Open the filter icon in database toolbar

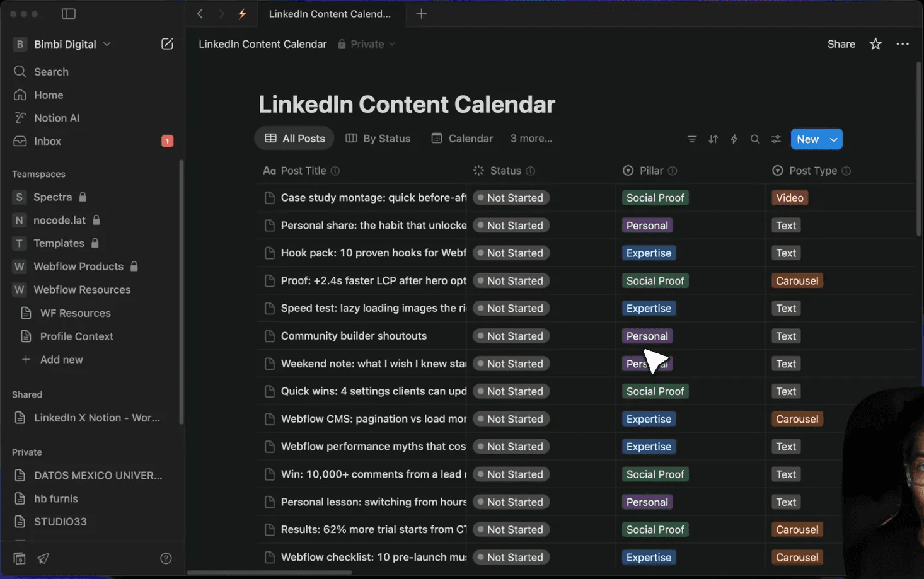point(692,139)
